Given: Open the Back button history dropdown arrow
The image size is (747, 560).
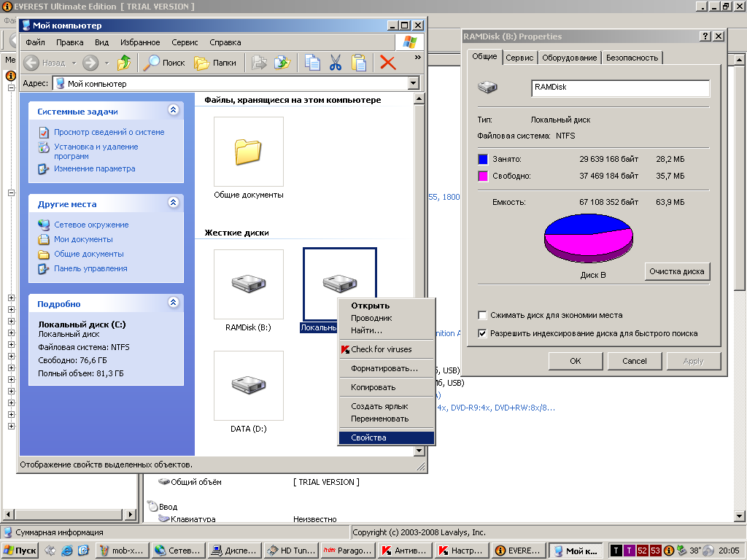Looking at the screenshot, I should coord(74,63).
